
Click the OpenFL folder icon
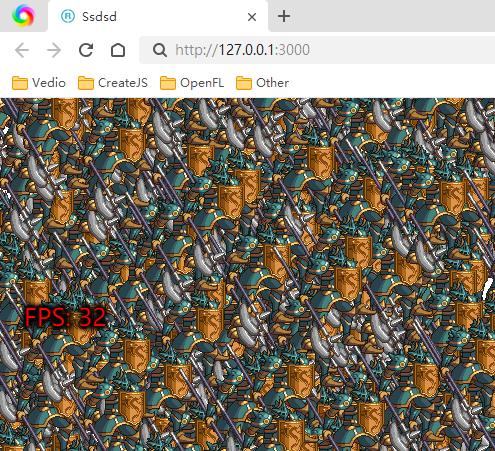[168, 83]
